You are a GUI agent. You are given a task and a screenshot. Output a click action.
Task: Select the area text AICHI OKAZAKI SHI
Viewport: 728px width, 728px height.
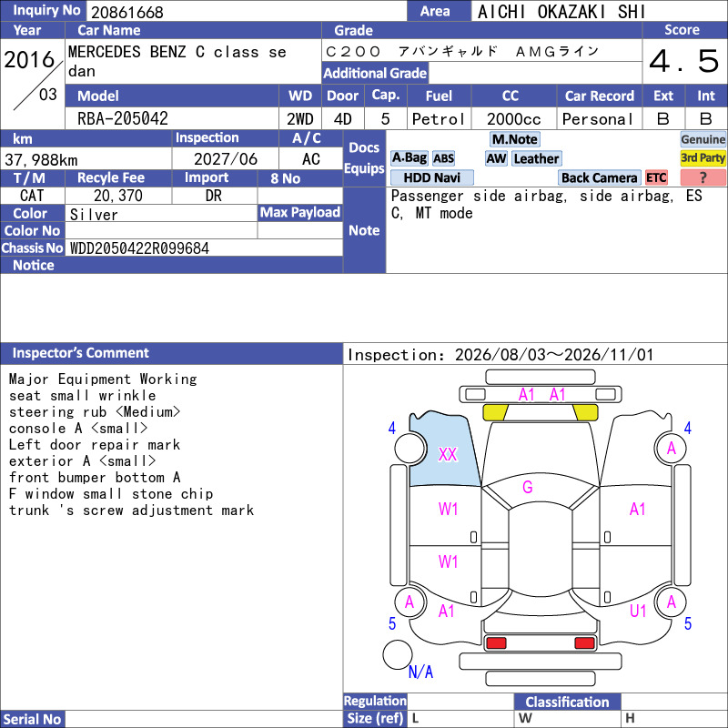pyautogui.click(x=561, y=12)
